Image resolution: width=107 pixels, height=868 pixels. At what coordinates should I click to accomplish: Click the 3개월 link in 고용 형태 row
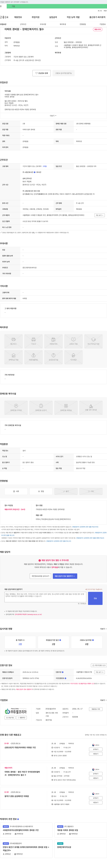pos(45,166)
